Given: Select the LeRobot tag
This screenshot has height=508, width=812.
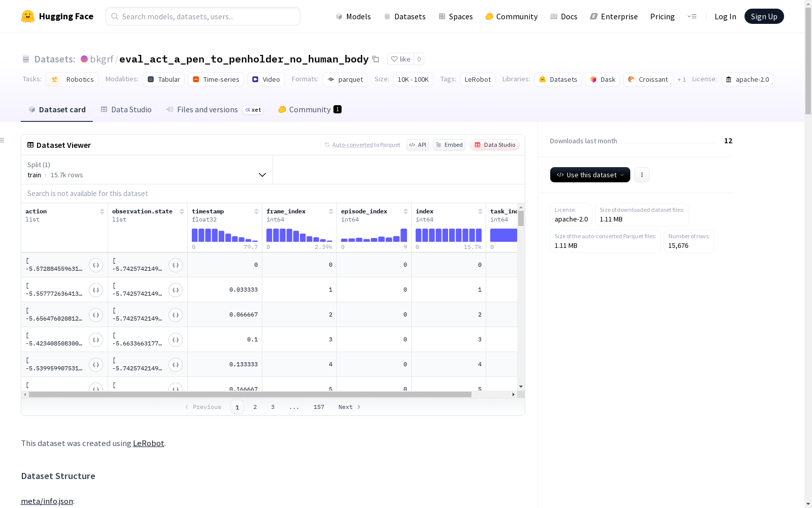Looking at the screenshot, I should coord(478,79).
